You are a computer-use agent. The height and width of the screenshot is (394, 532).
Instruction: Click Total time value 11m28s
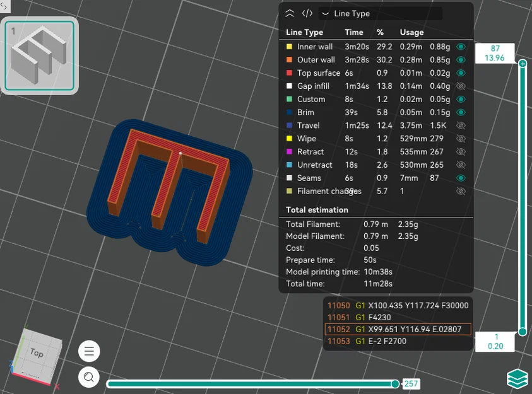click(378, 284)
